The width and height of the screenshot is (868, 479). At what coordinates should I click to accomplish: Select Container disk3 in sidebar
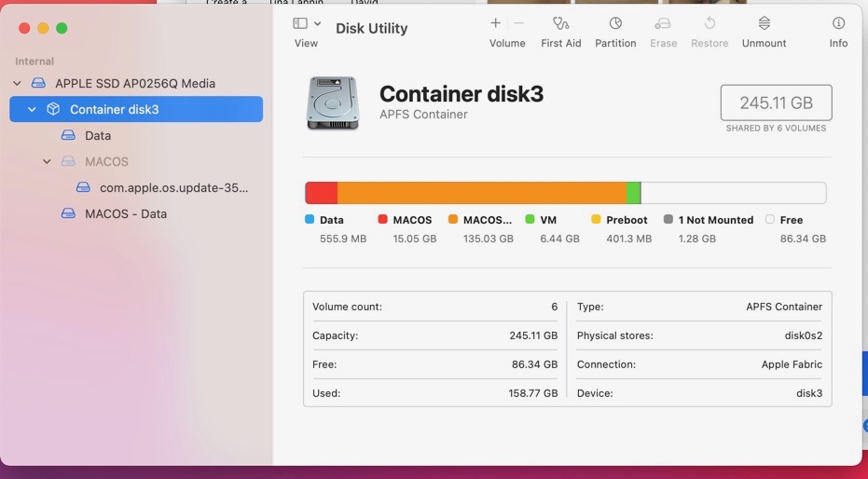tap(136, 109)
